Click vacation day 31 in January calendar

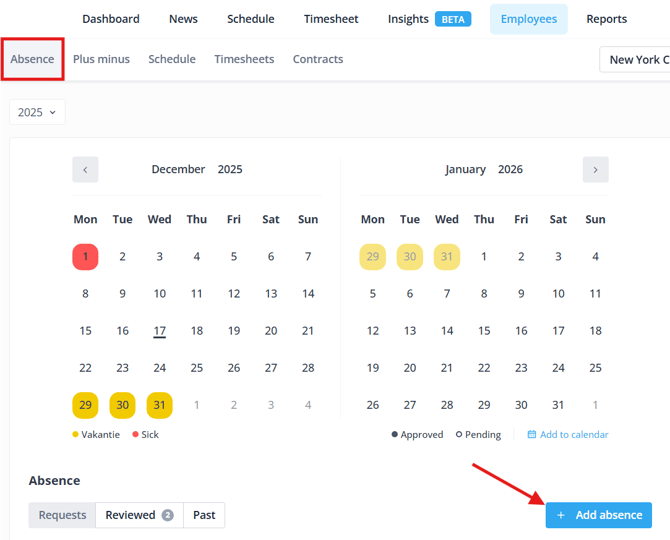click(447, 257)
